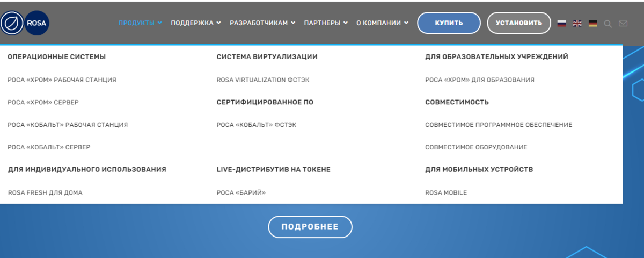Select РОСА «ХРОМ» Рабочая станция

click(62, 80)
